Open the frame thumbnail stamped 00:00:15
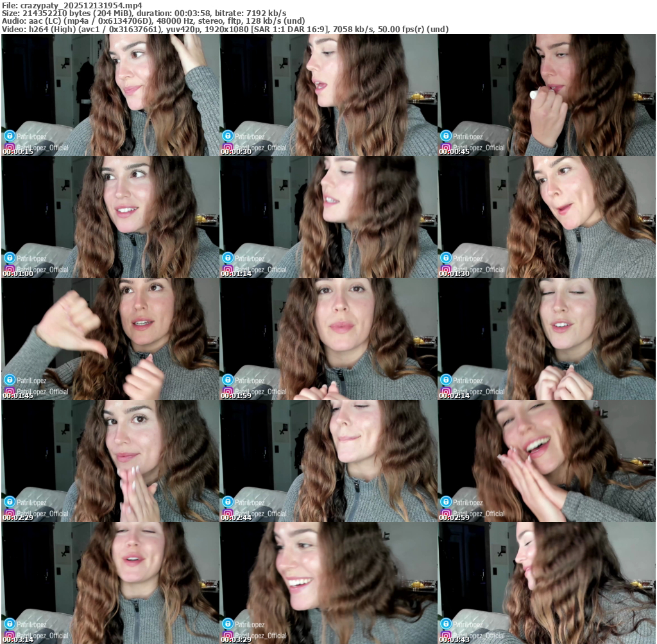 pyautogui.click(x=110, y=95)
